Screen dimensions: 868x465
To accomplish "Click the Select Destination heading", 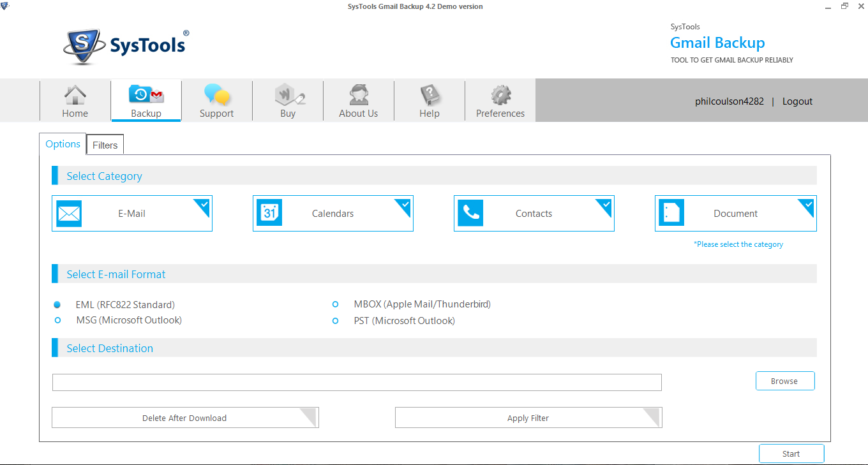I will click(110, 348).
